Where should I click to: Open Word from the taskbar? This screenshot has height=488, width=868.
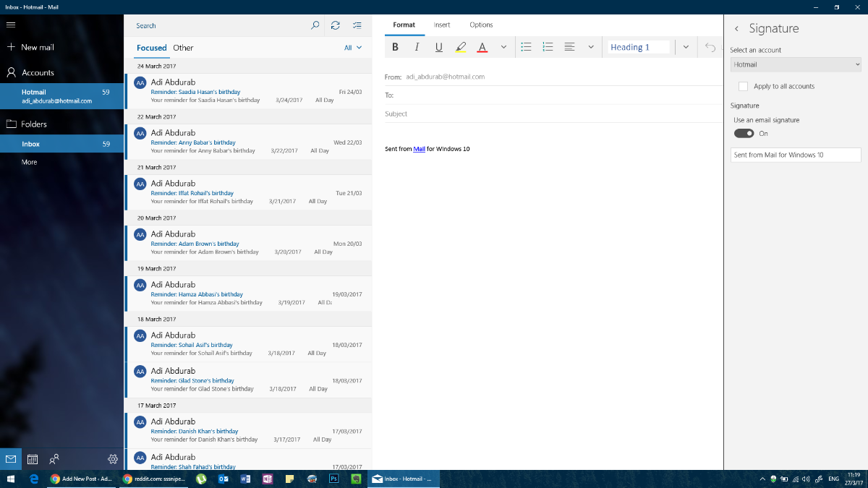coord(245,479)
